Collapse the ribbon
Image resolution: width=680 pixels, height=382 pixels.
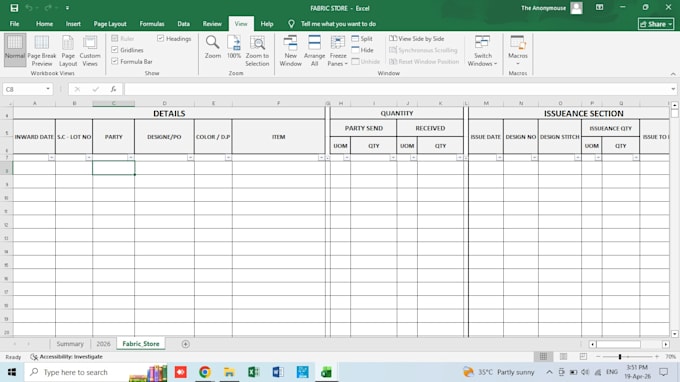(x=673, y=74)
